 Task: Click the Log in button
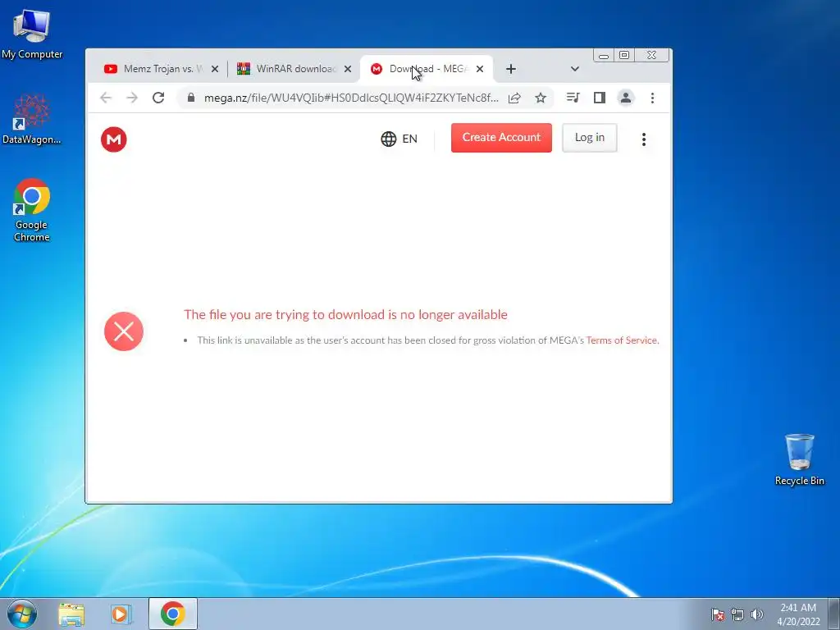pos(589,138)
